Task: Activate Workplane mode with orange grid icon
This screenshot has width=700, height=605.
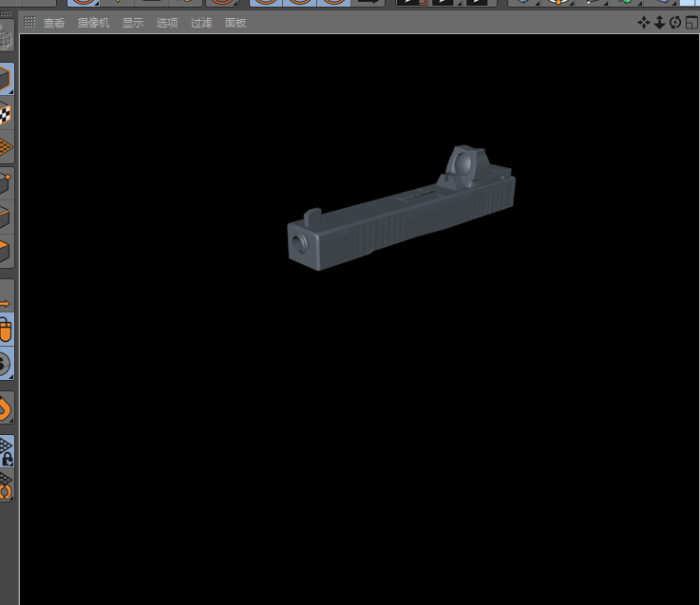Action: tap(5, 147)
